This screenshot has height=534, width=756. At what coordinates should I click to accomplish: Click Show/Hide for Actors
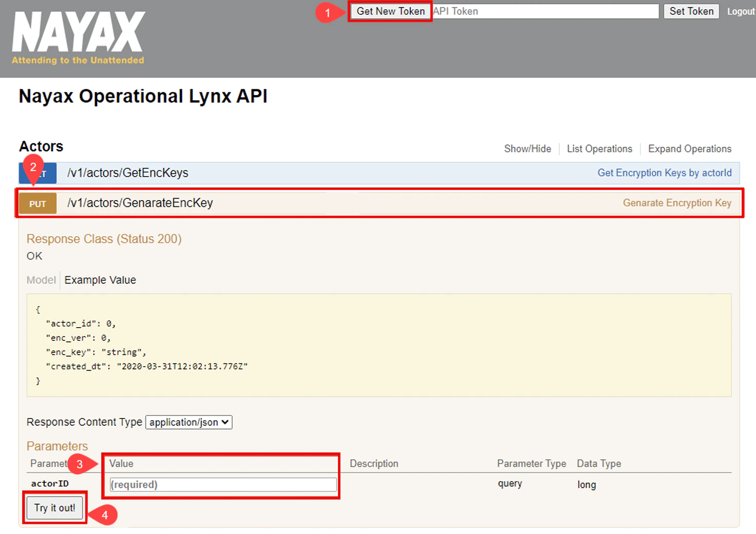click(x=527, y=149)
